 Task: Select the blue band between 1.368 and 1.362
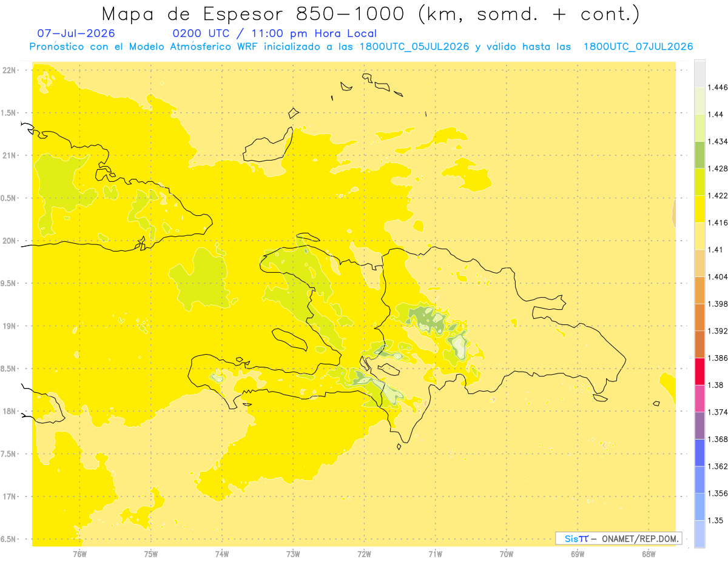point(699,452)
